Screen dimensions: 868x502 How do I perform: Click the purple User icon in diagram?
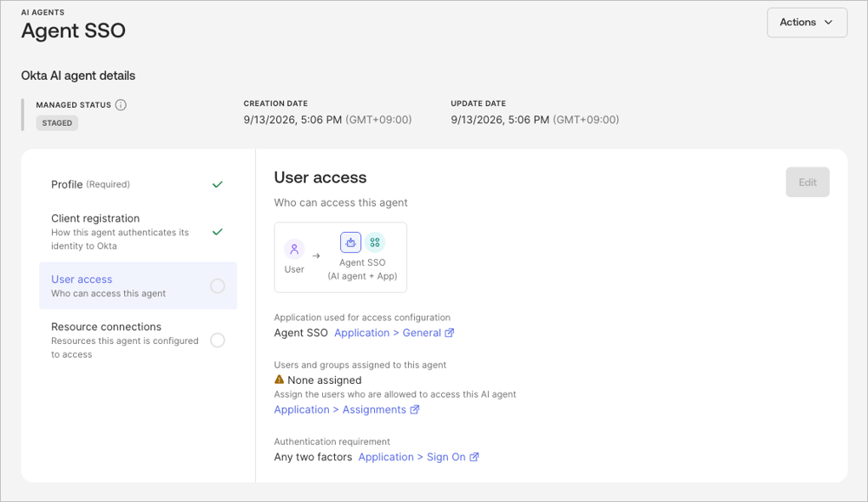[x=294, y=248]
